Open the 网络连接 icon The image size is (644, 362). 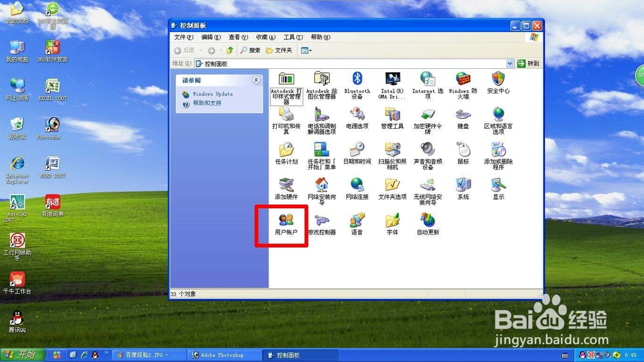tap(357, 189)
